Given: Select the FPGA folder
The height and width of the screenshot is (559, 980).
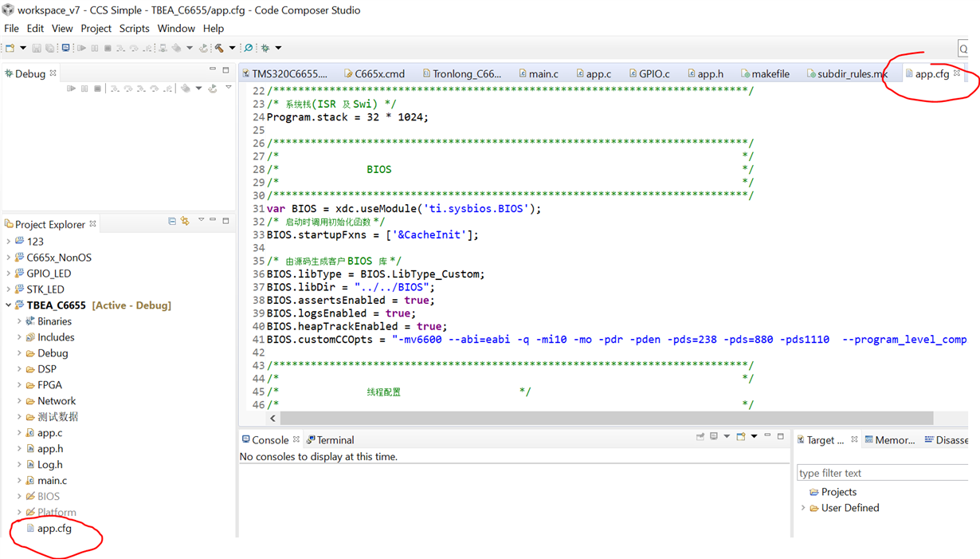Looking at the screenshot, I should (x=49, y=384).
